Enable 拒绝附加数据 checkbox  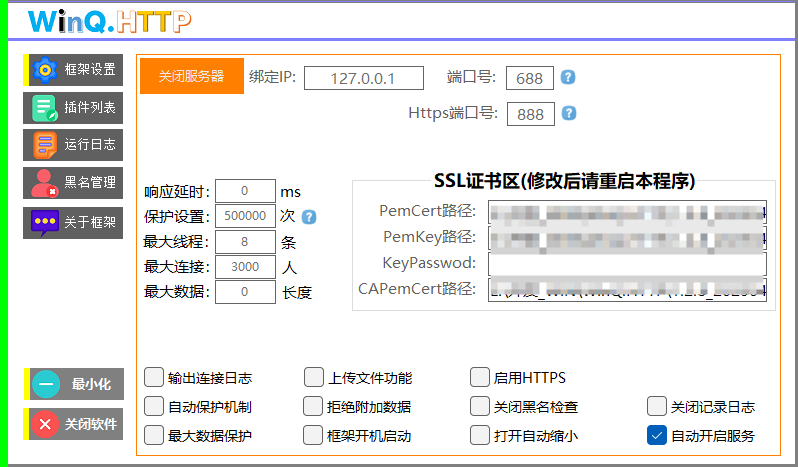point(313,406)
